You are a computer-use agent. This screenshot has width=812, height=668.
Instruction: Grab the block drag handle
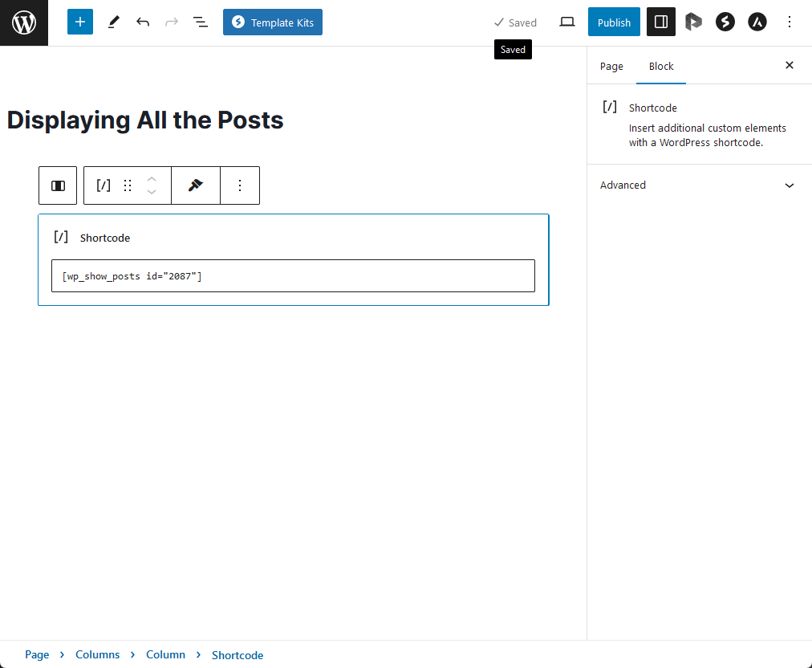pyautogui.click(x=128, y=185)
